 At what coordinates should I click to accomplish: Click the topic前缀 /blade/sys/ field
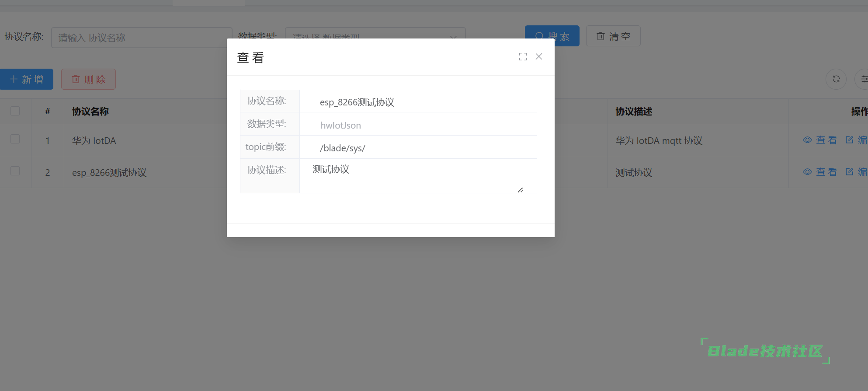(x=418, y=147)
